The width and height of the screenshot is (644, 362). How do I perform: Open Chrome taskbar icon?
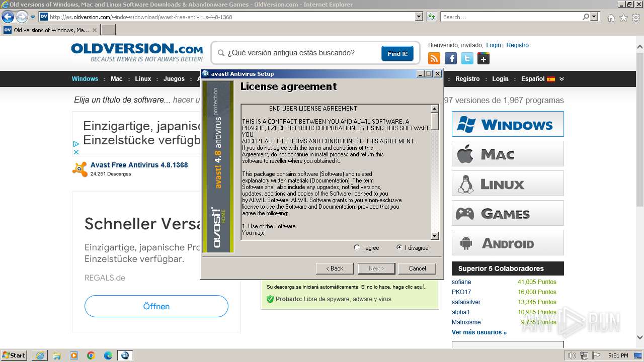91,355
